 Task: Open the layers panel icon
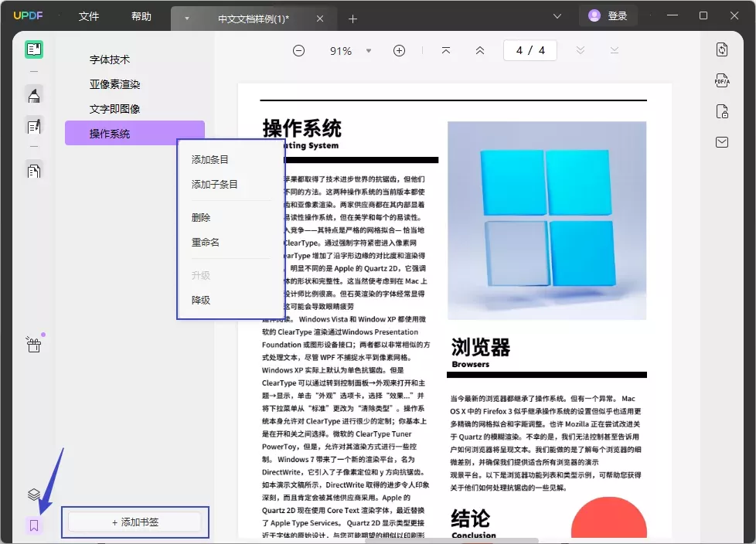[33, 495]
